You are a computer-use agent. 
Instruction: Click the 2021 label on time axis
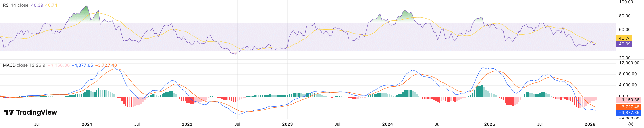coord(87,124)
